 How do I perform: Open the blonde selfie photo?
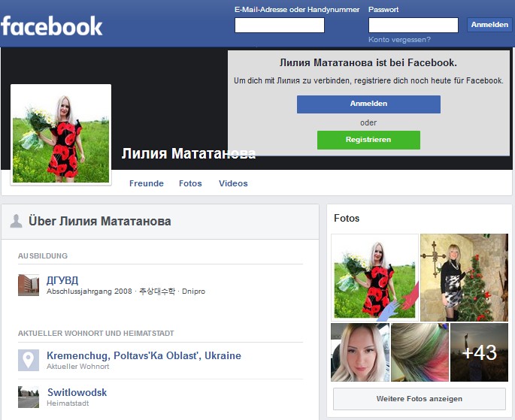[360, 352]
